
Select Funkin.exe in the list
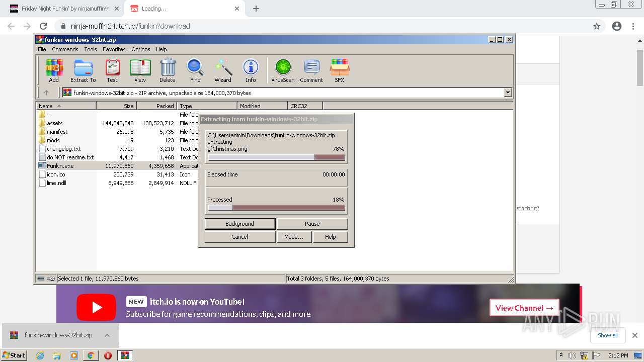point(60,166)
